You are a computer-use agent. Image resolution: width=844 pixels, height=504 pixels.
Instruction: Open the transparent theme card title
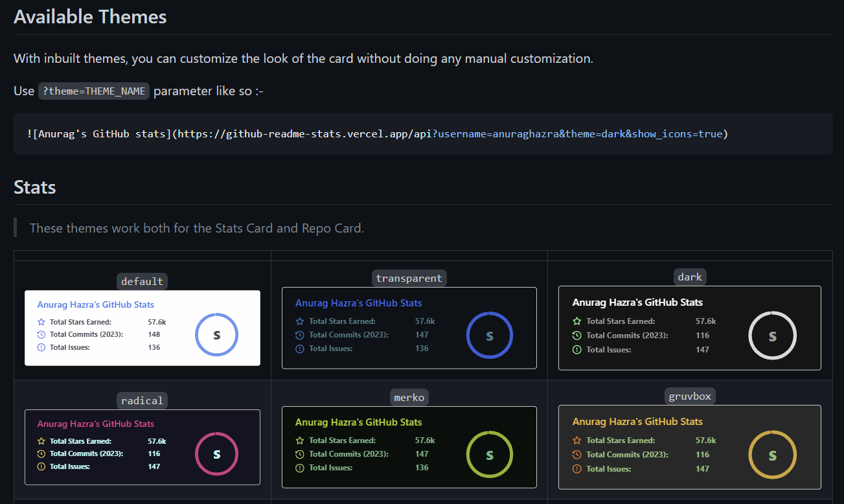pyautogui.click(x=359, y=303)
